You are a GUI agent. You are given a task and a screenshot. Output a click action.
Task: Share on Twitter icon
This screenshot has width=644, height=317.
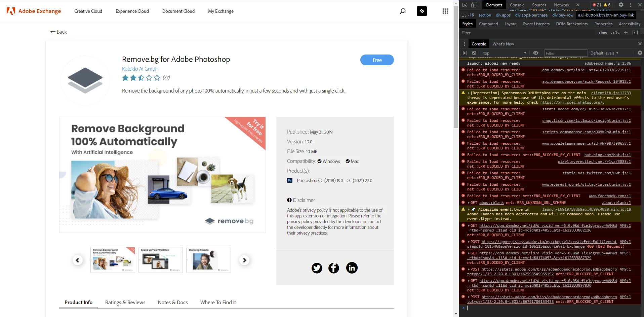317,268
